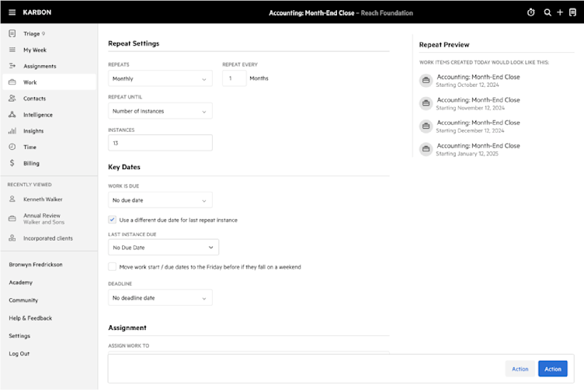Open Contacts from the sidebar

[x=35, y=99]
